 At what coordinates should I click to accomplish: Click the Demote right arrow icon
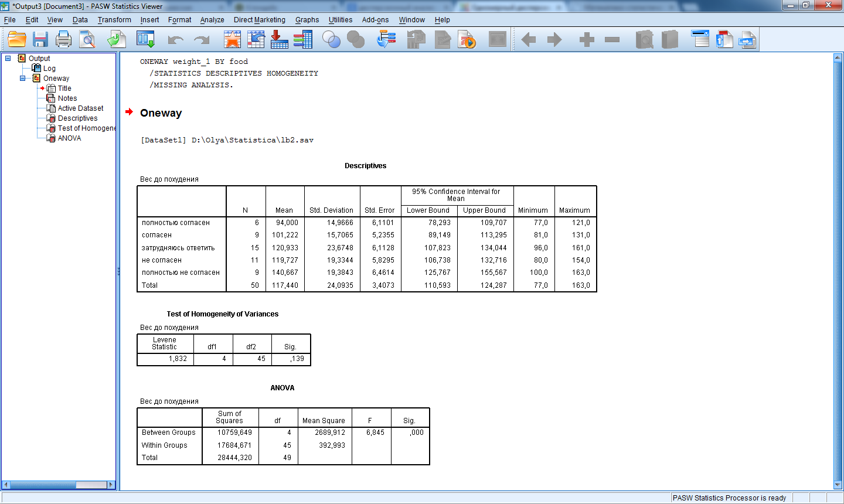click(554, 40)
